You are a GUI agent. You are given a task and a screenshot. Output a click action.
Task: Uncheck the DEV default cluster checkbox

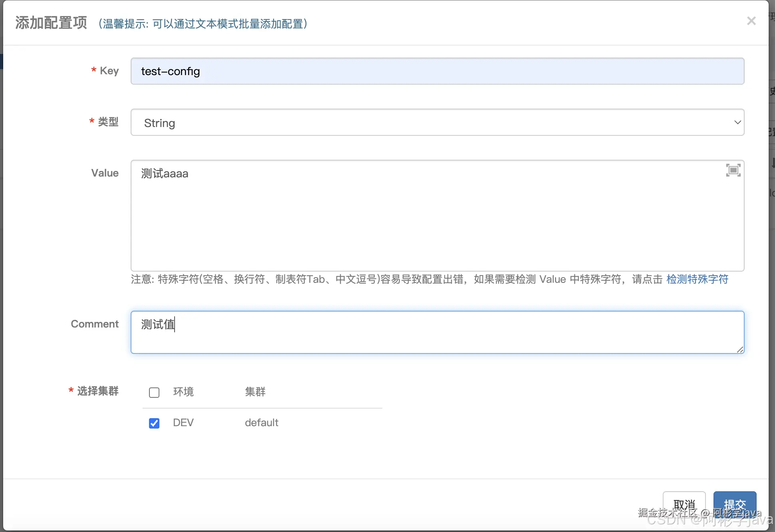click(x=154, y=423)
